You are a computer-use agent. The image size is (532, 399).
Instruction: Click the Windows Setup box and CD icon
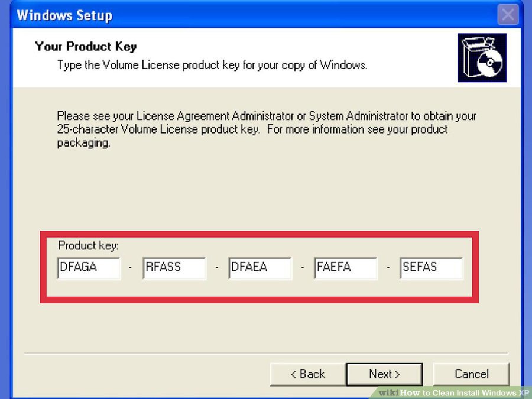[x=482, y=57]
